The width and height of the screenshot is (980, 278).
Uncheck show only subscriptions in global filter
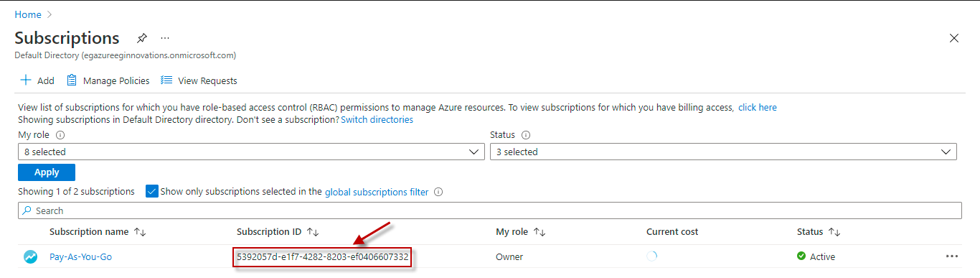pyautogui.click(x=151, y=191)
